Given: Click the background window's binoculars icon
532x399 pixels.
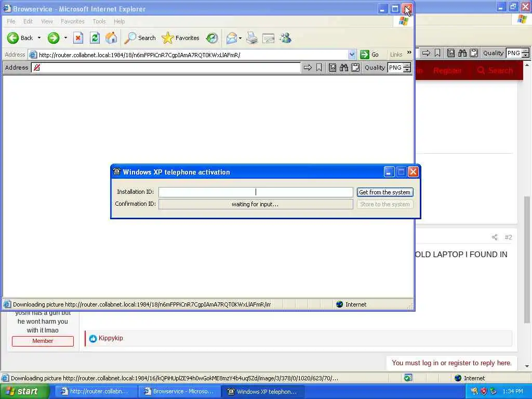Looking at the screenshot, I should pyautogui.click(x=462, y=53).
